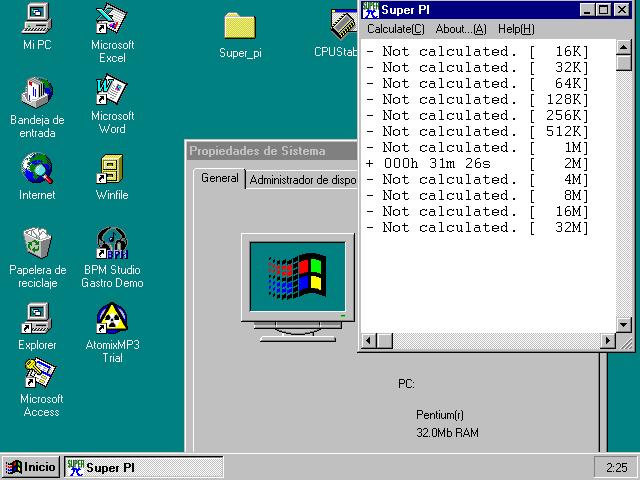Click Super PI horizontal scroll left arrow

(x=369, y=340)
